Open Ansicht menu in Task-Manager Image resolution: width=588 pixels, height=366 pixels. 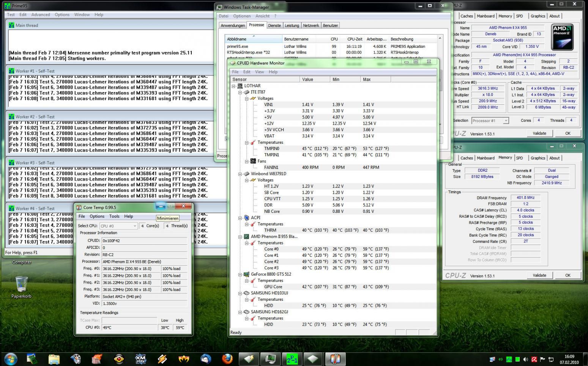262,16
